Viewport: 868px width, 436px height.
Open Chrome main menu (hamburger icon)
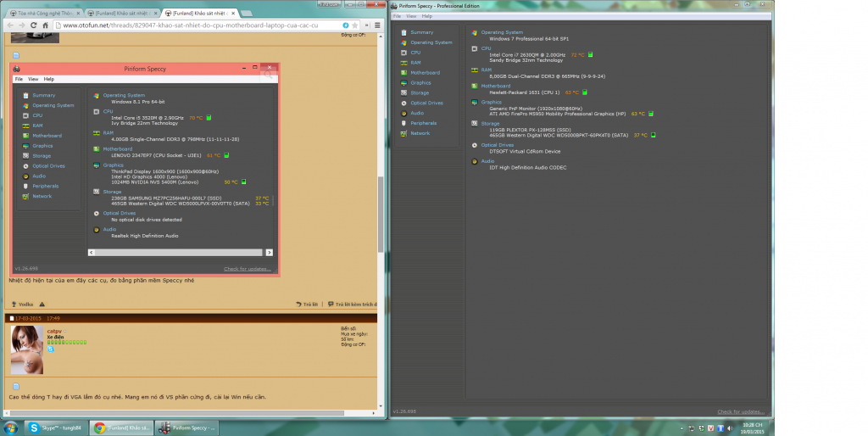pyautogui.click(x=377, y=25)
